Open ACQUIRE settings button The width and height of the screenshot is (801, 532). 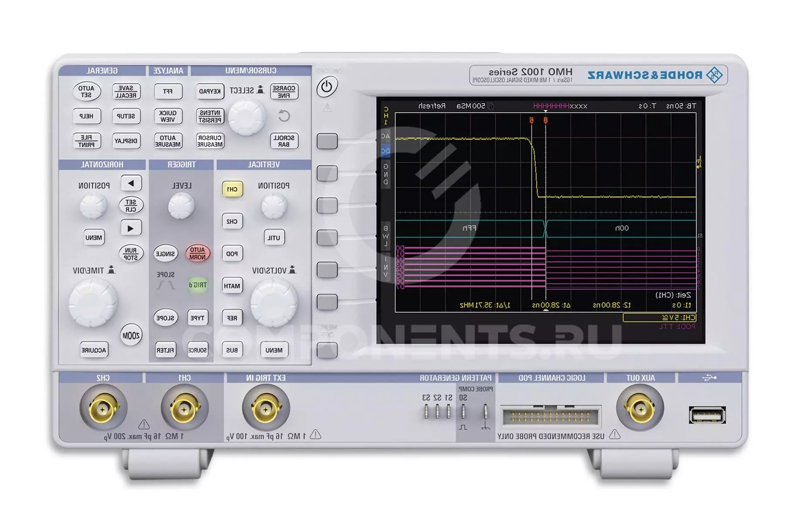94,350
